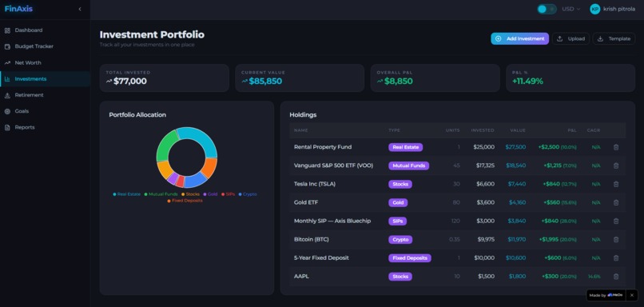Click the Gold legend entry

click(x=210, y=194)
